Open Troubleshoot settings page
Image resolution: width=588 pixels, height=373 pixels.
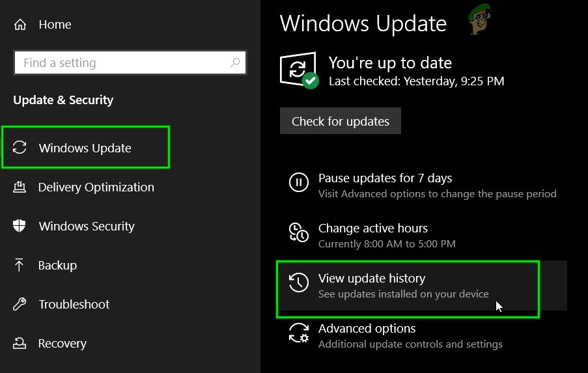pos(74,304)
